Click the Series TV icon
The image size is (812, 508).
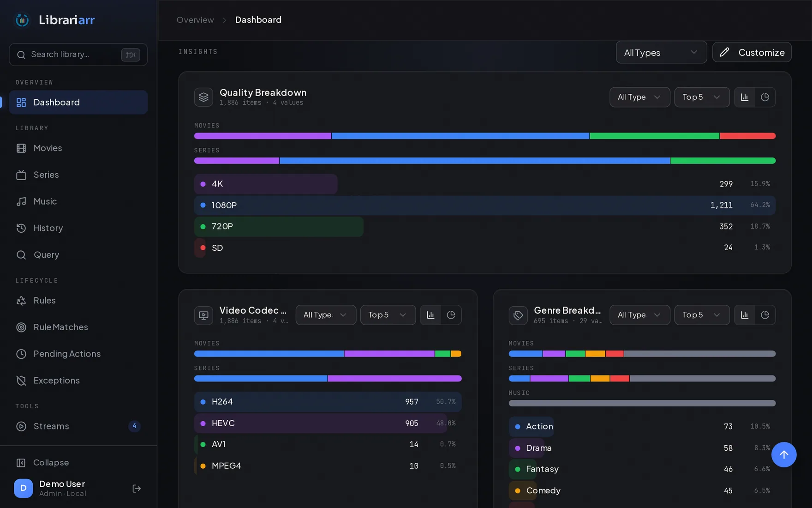tap(21, 175)
